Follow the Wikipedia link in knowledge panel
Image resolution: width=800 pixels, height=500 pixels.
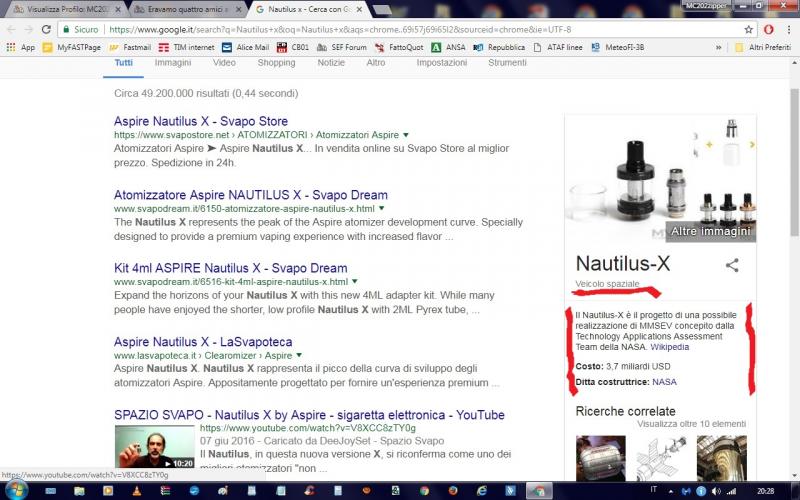(669, 347)
